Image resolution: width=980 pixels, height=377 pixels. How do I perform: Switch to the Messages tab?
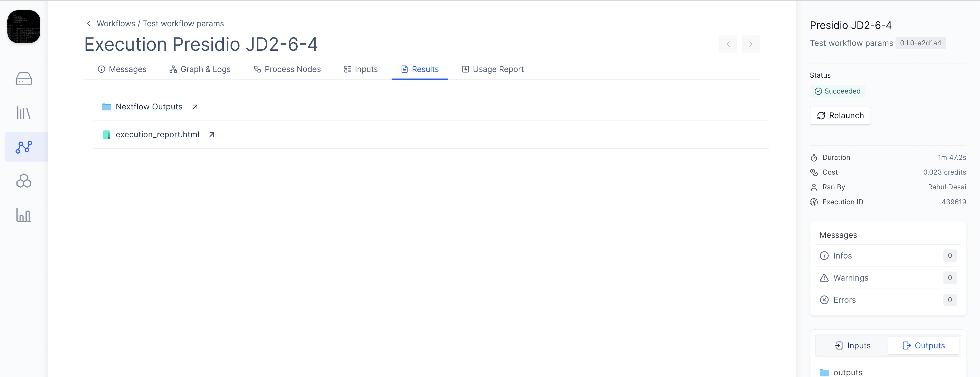[x=122, y=69]
